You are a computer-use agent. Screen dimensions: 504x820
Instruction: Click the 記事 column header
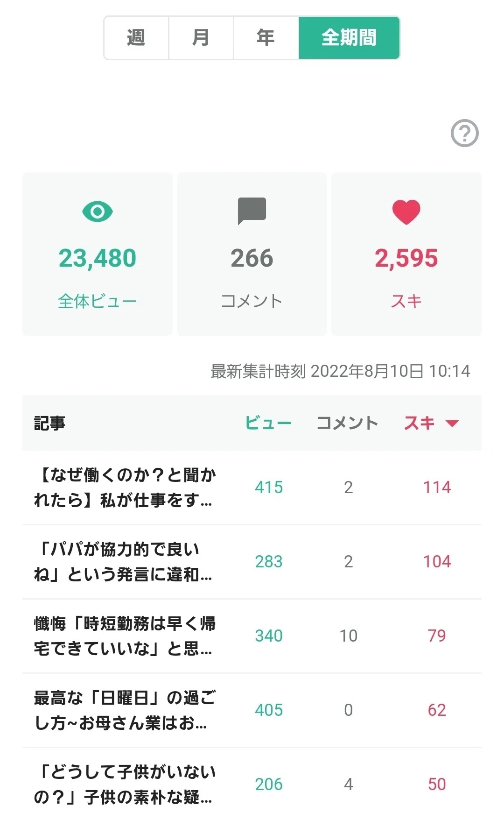click(49, 423)
